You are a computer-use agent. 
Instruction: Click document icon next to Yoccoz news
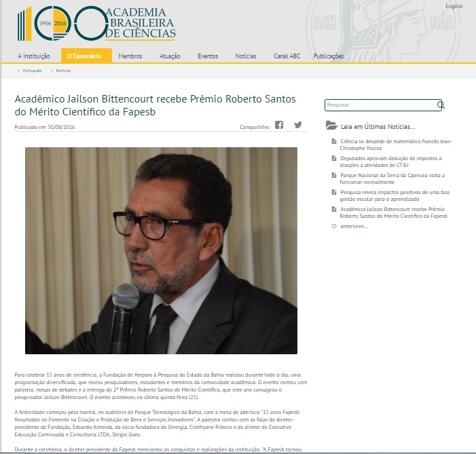[333, 141]
